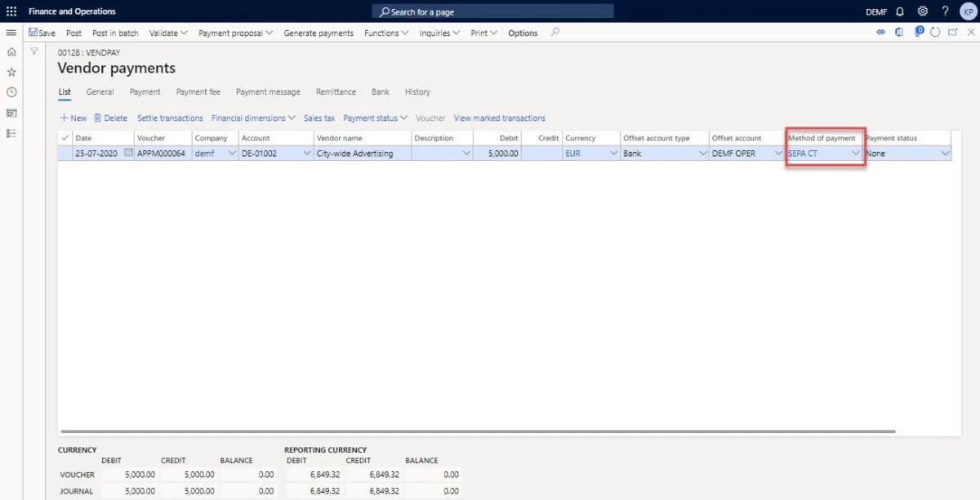Create a record with the New button
The image size is (980, 500).
tap(73, 118)
